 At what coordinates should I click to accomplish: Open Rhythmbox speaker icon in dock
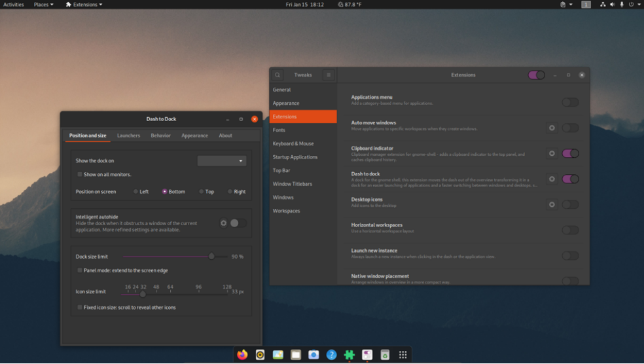point(260,355)
